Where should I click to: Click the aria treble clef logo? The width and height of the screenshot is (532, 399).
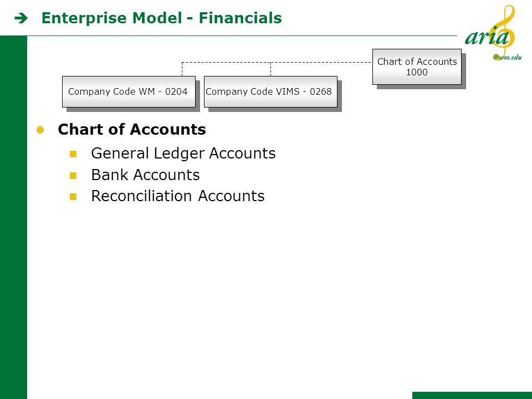[493, 32]
